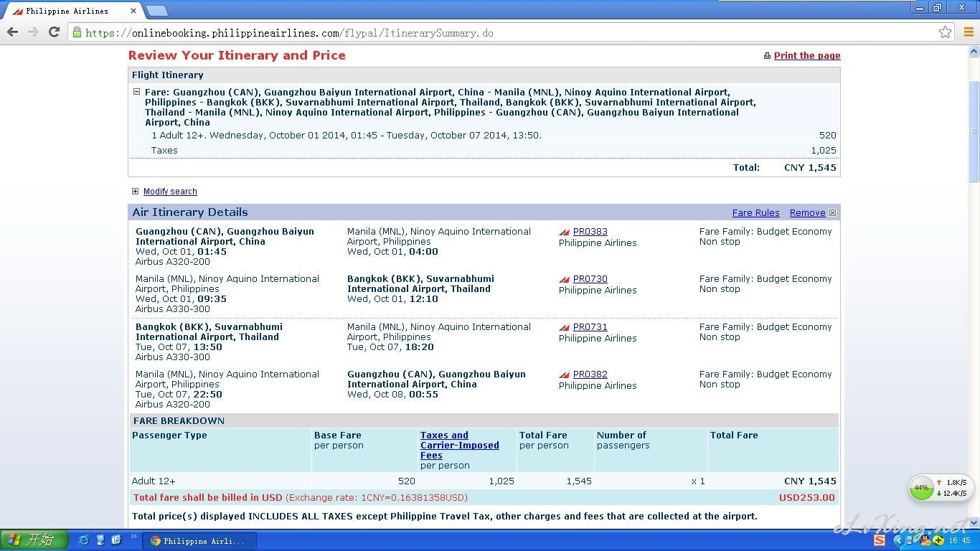
Task: Click the show desktop quick launch icon
Action: coord(100,540)
